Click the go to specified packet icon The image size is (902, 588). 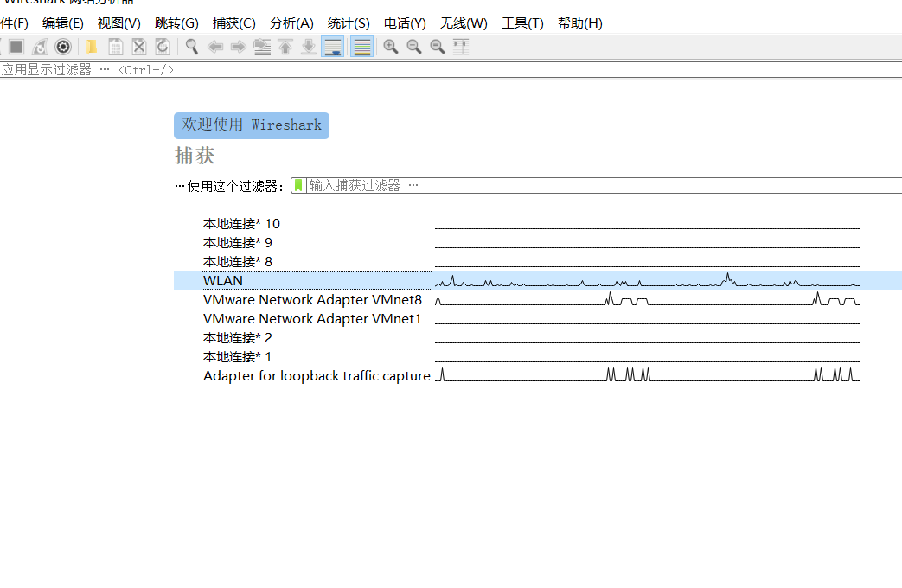(x=262, y=47)
